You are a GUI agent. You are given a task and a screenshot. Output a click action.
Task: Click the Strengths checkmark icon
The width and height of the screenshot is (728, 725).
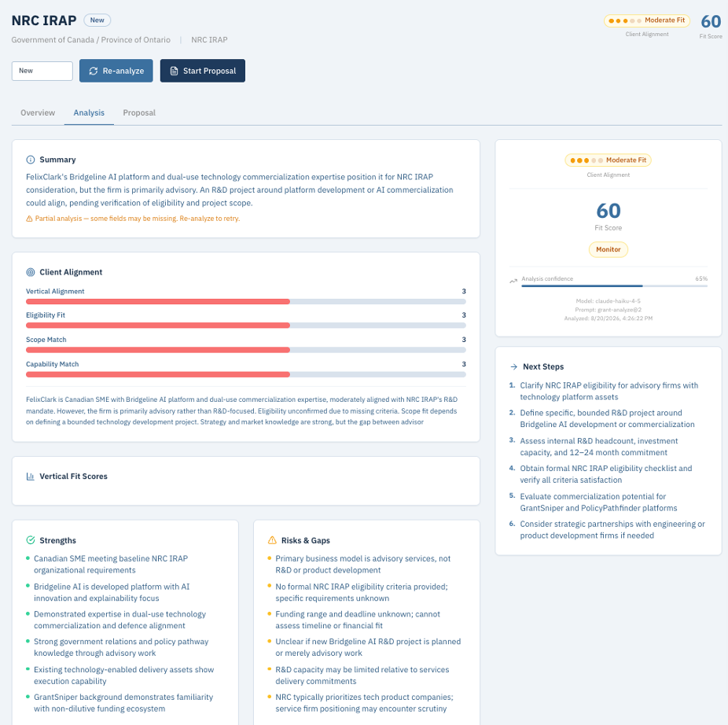pos(31,540)
